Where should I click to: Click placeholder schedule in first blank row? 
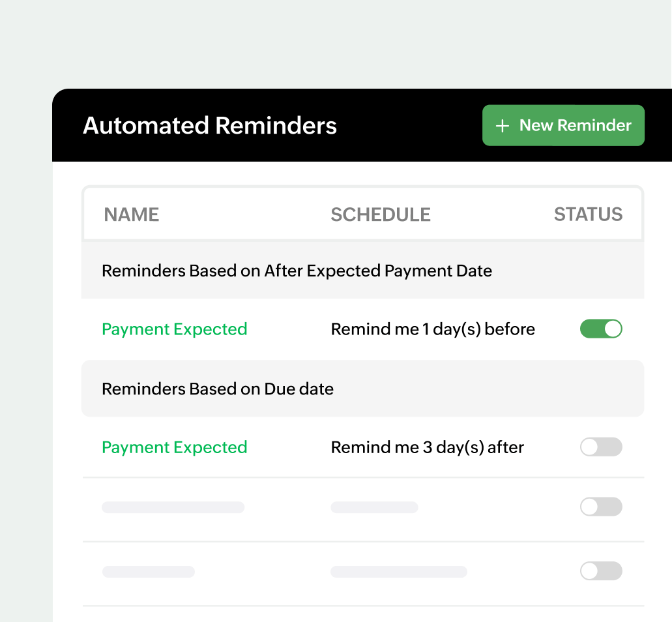click(374, 507)
